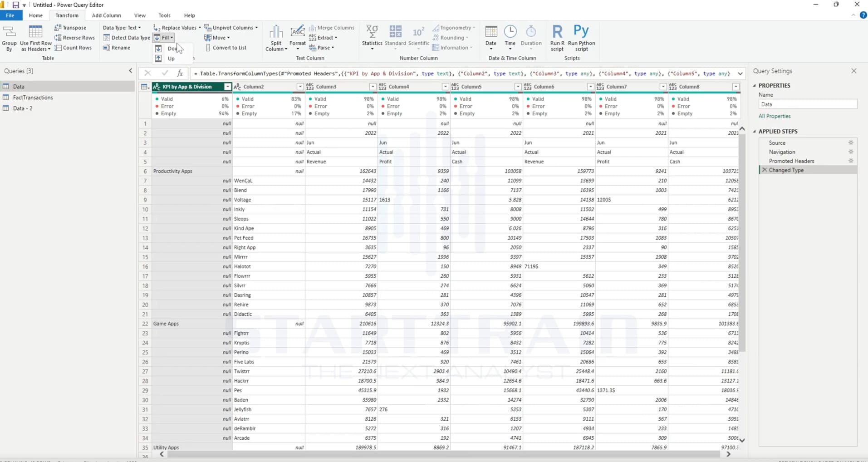
Task: Click Detect Data Type
Action: [126, 38]
